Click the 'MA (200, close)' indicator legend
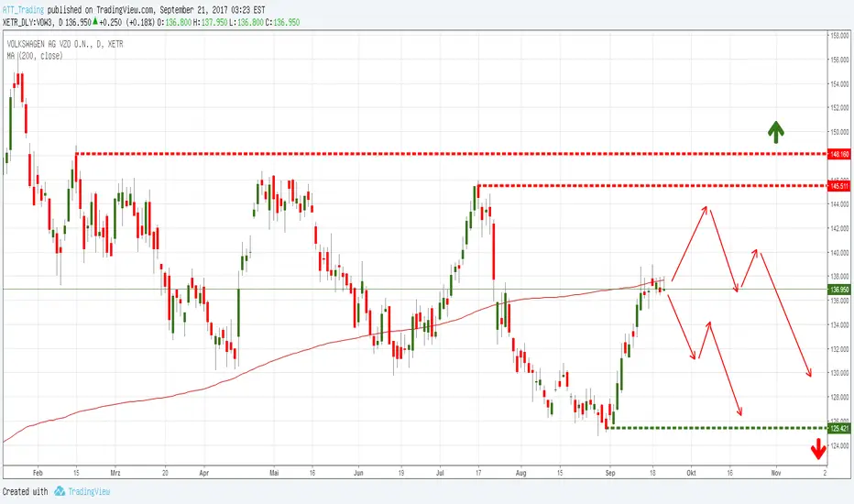The width and height of the screenshot is (854, 504). pos(35,56)
